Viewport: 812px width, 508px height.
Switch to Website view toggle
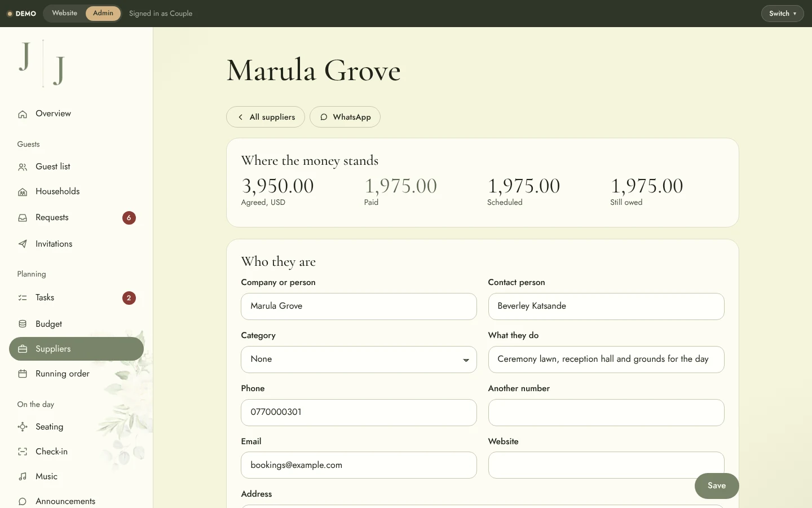click(65, 13)
